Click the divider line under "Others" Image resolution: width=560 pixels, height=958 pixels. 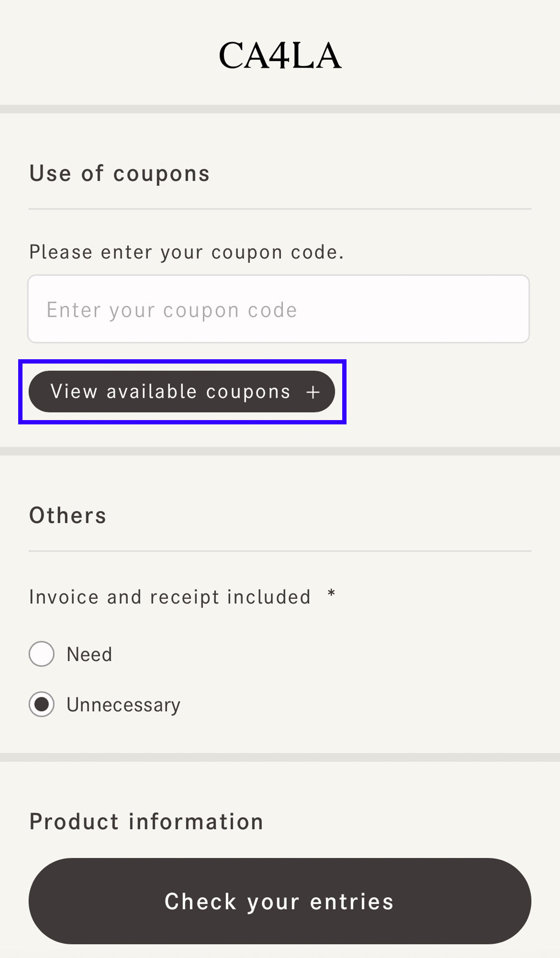(x=280, y=551)
